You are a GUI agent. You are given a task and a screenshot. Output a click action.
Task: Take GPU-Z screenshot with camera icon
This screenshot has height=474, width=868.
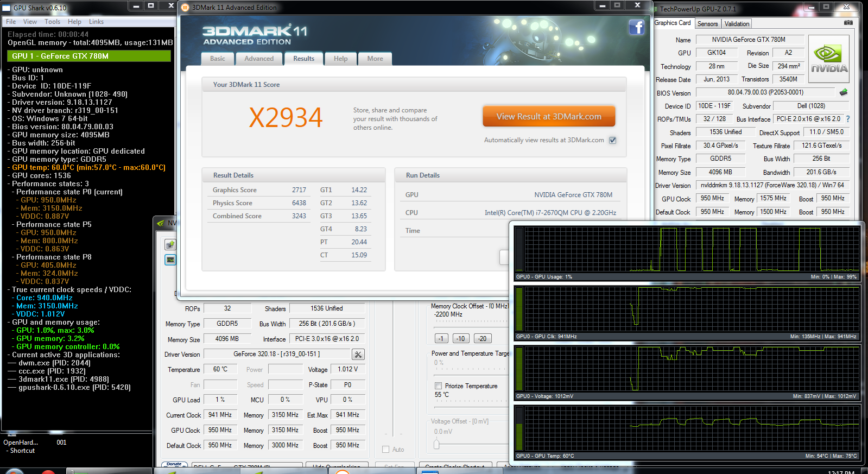coord(848,23)
